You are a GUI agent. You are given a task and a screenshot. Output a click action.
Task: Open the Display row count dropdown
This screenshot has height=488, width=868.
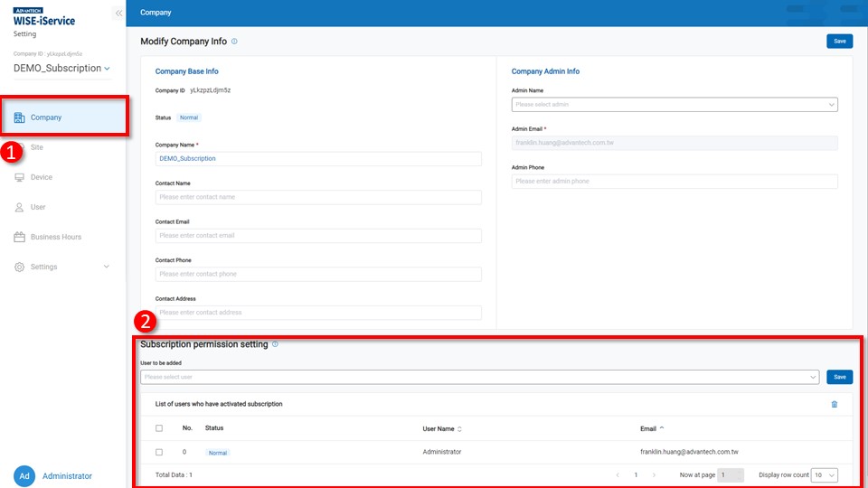[x=824, y=474]
